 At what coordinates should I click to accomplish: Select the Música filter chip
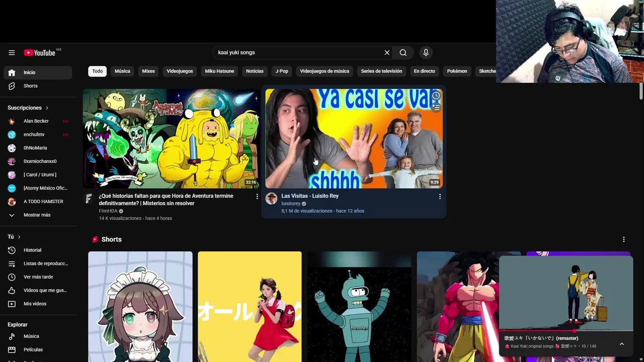click(x=122, y=71)
